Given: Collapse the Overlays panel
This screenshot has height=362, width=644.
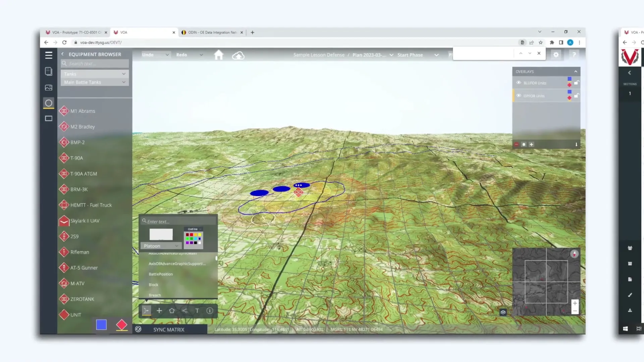Looking at the screenshot, I should [576, 71].
